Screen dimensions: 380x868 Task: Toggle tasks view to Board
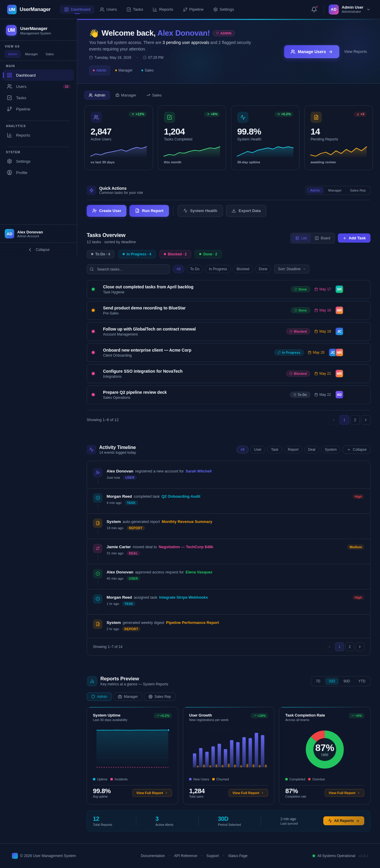tap(322, 238)
